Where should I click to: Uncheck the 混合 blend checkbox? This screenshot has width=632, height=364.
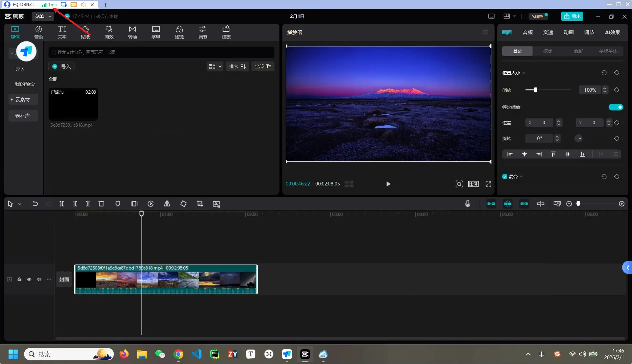tap(505, 177)
